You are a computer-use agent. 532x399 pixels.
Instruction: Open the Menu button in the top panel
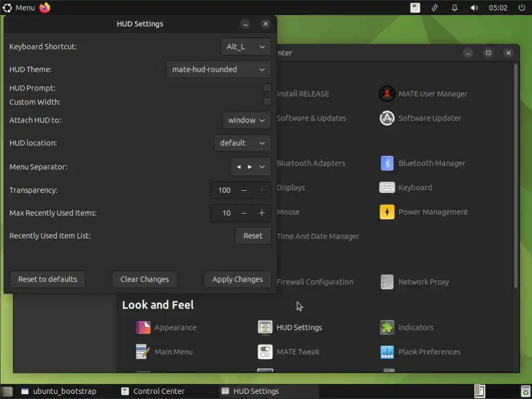[x=19, y=7]
